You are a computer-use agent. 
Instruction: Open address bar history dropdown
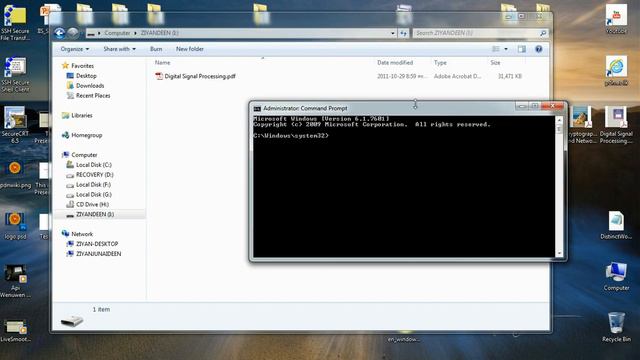[393, 33]
